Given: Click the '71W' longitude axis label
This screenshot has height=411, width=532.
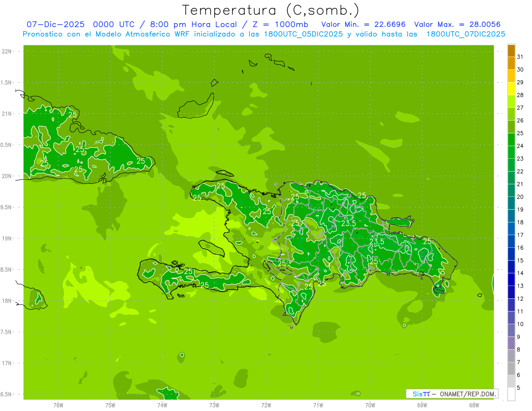Looking at the screenshot, I should pos(318,405).
